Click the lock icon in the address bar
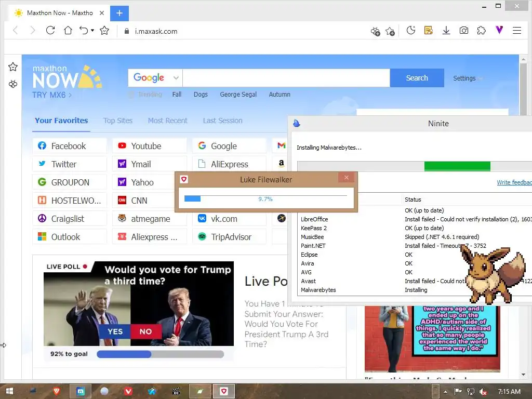 [x=127, y=31]
